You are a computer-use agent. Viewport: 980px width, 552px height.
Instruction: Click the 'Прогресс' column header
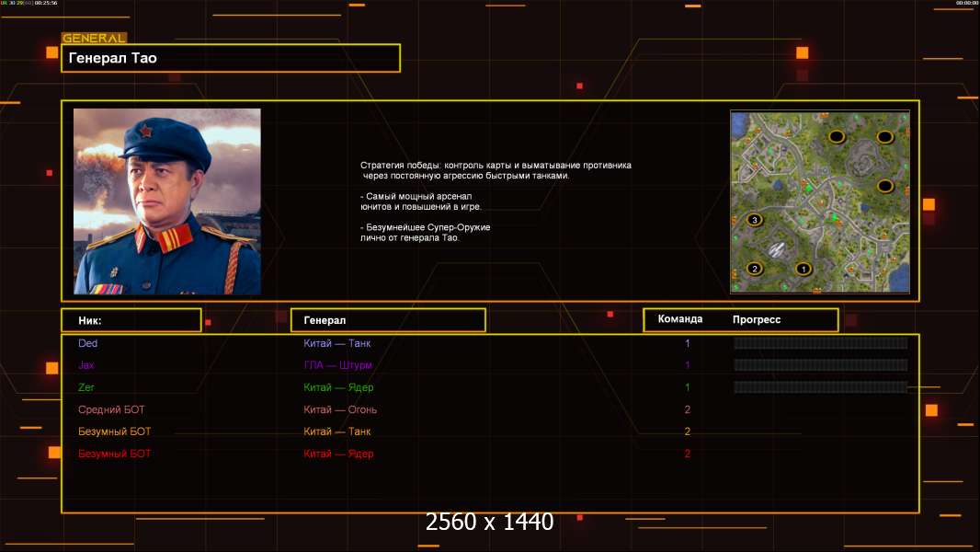point(757,319)
